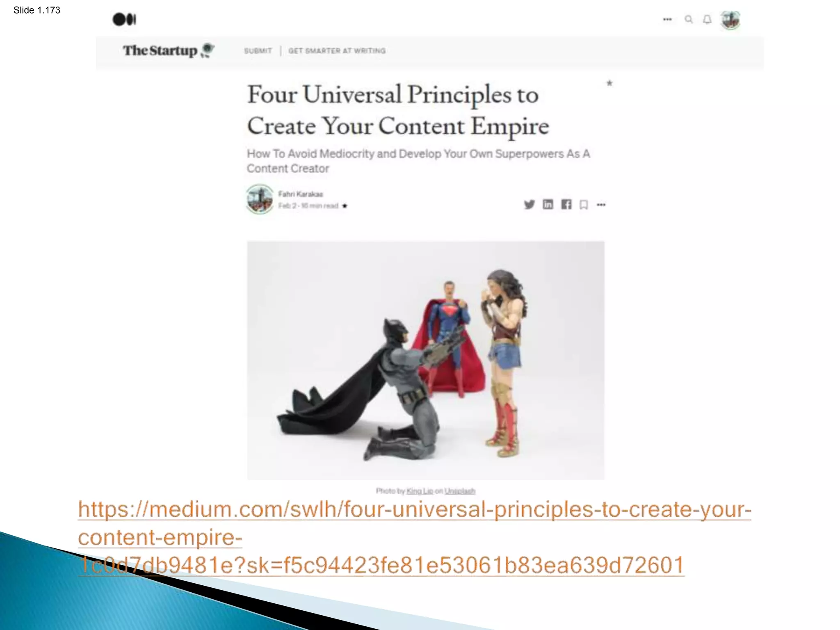Open the Medium logo home icon
This screenshot has height=630, width=840.
point(124,19)
